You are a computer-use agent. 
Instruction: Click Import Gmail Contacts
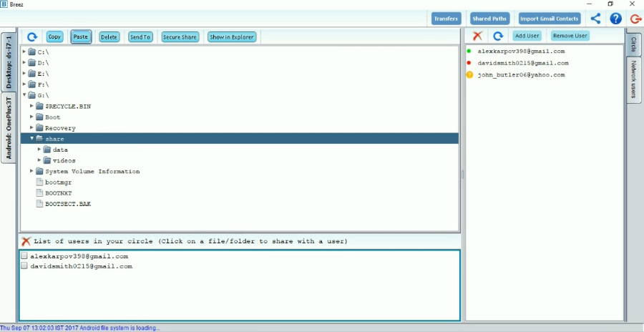(x=550, y=19)
